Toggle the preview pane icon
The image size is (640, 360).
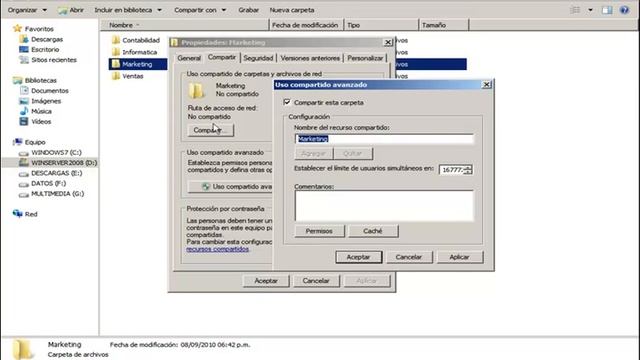pos(607,10)
